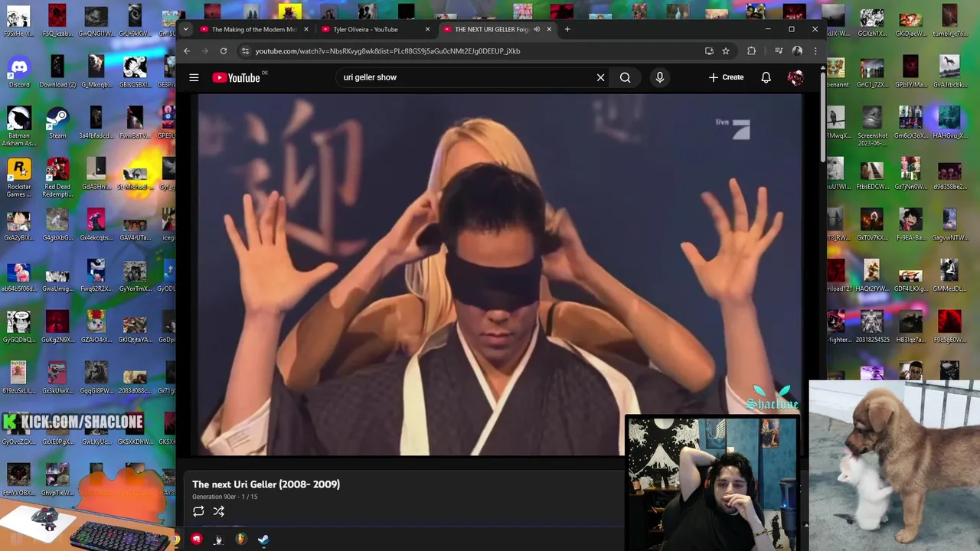
Task: Open the Chrome profile avatar
Action: (797, 51)
